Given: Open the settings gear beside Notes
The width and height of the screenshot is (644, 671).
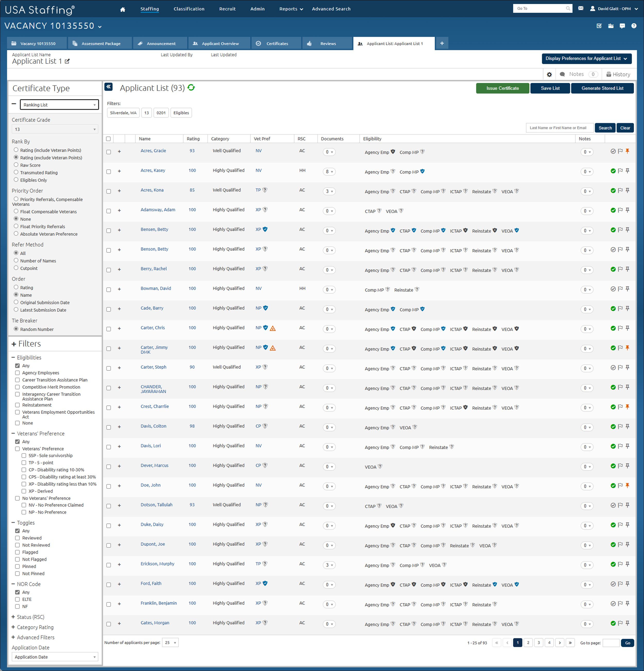Looking at the screenshot, I should 549,74.
